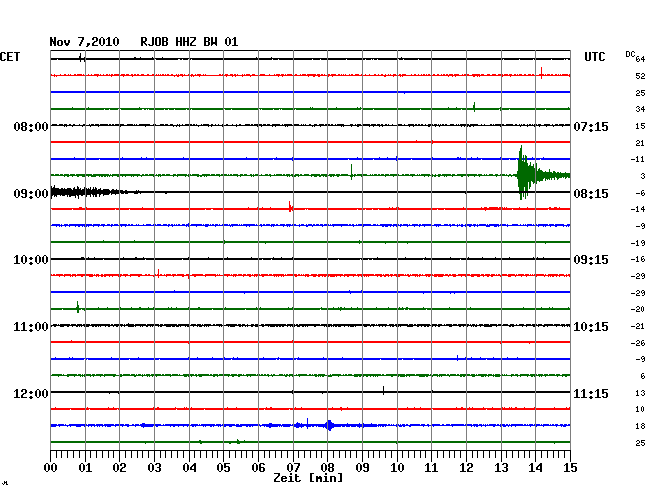Click the DC offset value "34"
The height and width of the screenshot is (494, 650).
point(640,109)
